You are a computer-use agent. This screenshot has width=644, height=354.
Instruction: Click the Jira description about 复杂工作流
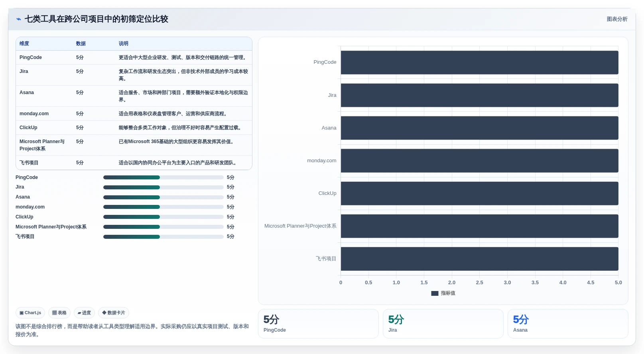coord(183,75)
